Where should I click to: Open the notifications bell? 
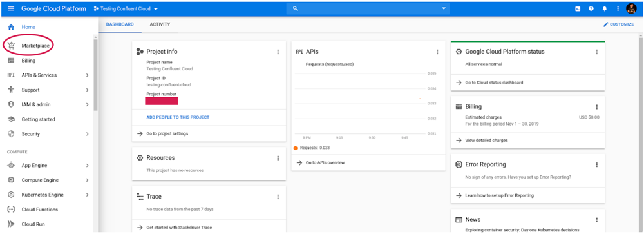tap(604, 8)
